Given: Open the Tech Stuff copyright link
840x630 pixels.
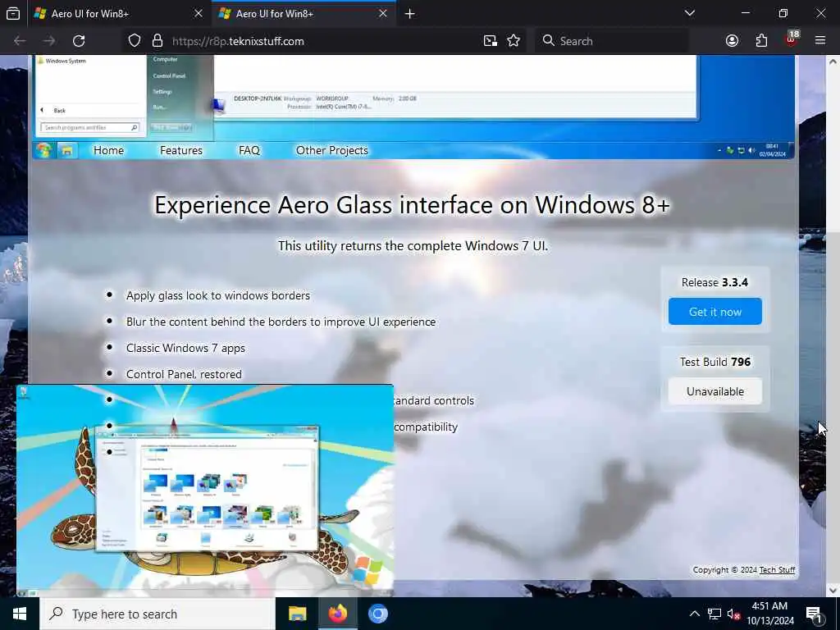Looking at the screenshot, I should (x=778, y=569).
